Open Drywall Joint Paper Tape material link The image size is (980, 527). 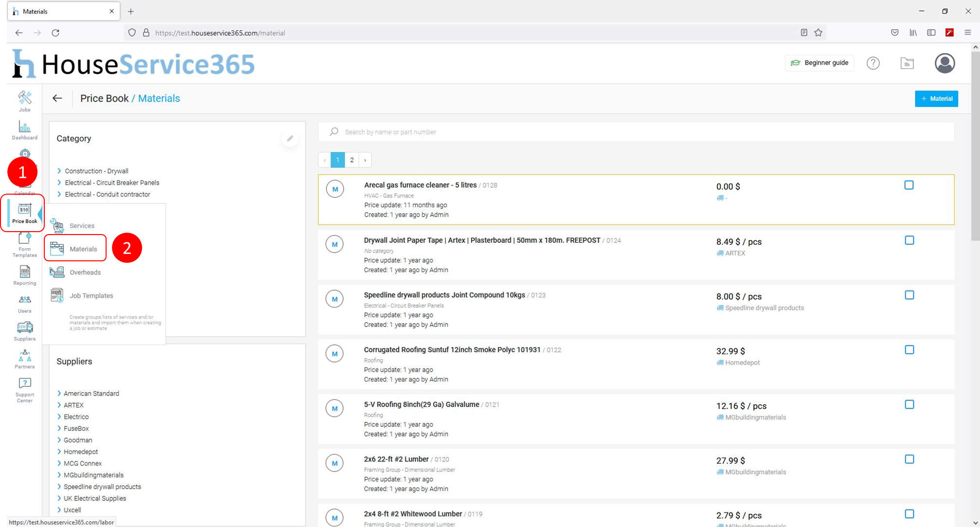tap(482, 240)
